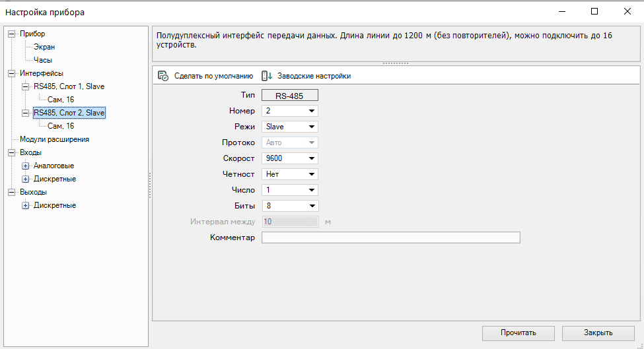Maximize the 'Настройка прибора' window
644x349 pixels.
pos(594,11)
